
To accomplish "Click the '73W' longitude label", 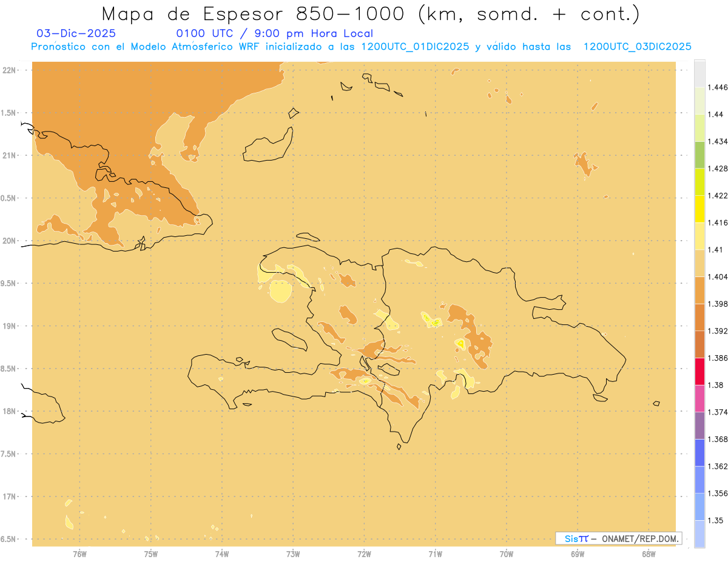I will (293, 554).
